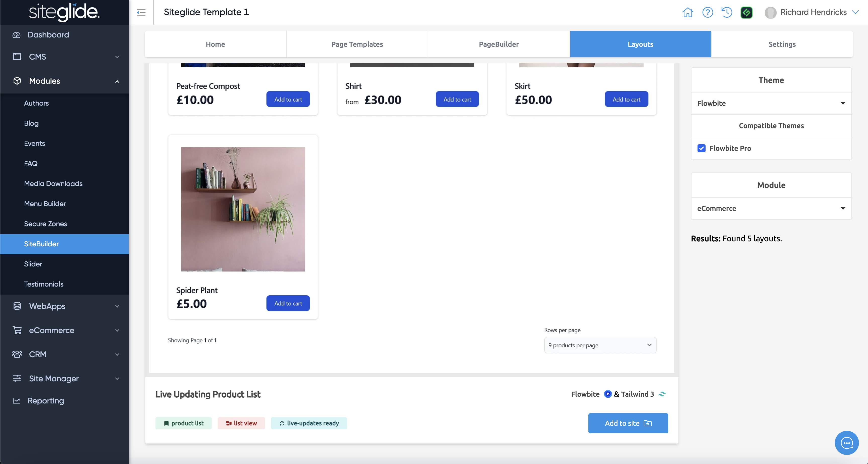Click the home icon in top bar
Viewport: 868px width, 464px height.
pos(687,13)
